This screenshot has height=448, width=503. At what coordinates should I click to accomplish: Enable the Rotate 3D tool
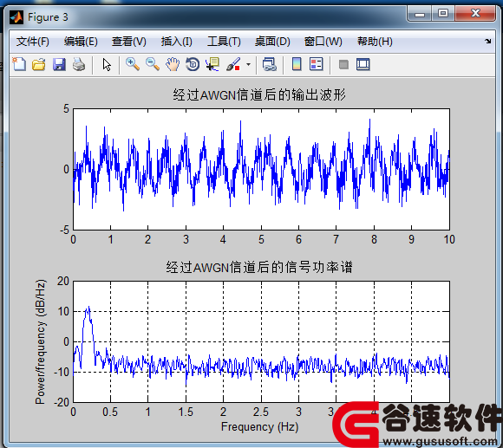pos(193,64)
